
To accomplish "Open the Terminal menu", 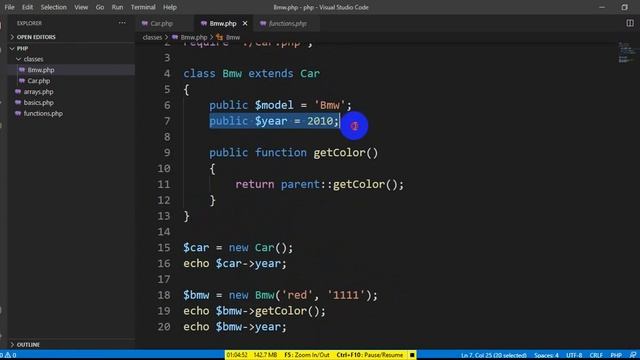I will point(143,7).
